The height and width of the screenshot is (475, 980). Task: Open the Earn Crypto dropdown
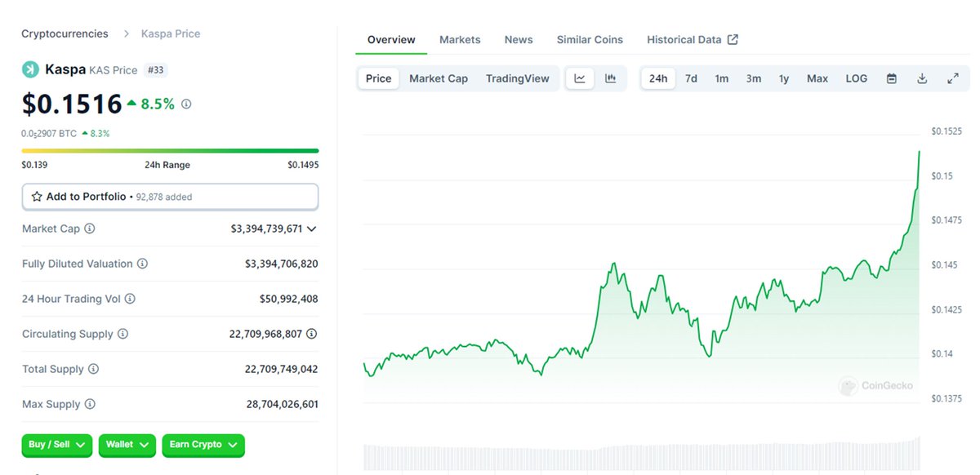(x=203, y=445)
